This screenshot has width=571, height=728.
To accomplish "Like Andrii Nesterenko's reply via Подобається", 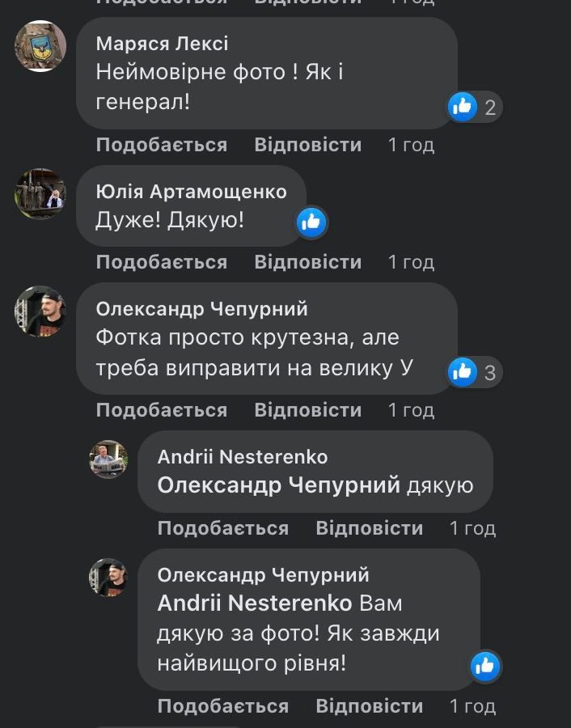I will pyautogui.click(x=222, y=528).
